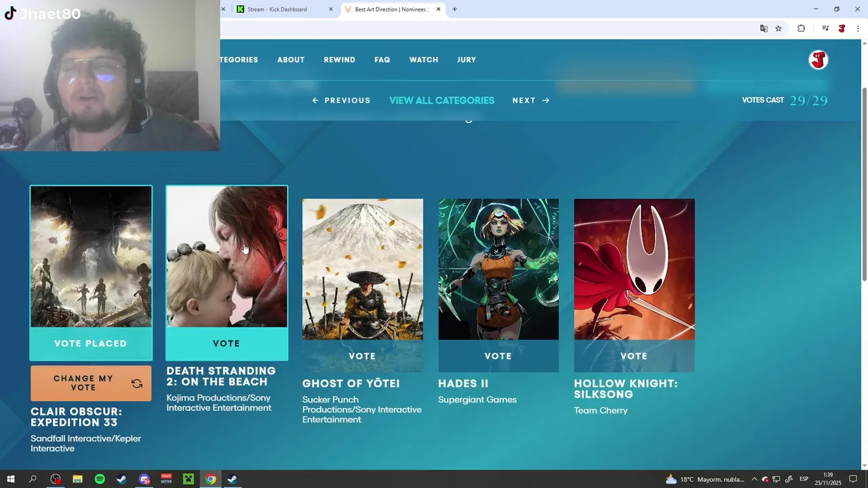Image resolution: width=868 pixels, height=488 pixels.
Task: Open the Steam icon right of Chrome
Action: [232, 479]
